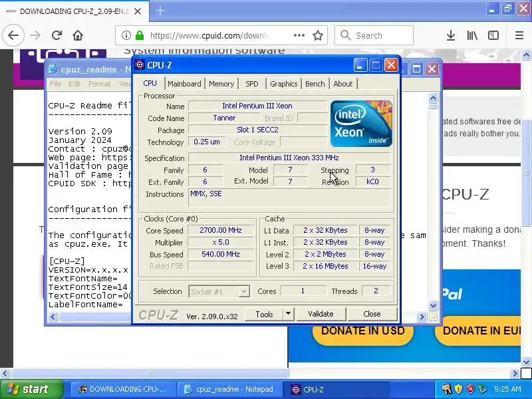Click Notepad horizontal scroll left arrow
The image size is (532, 399).
(53, 317)
